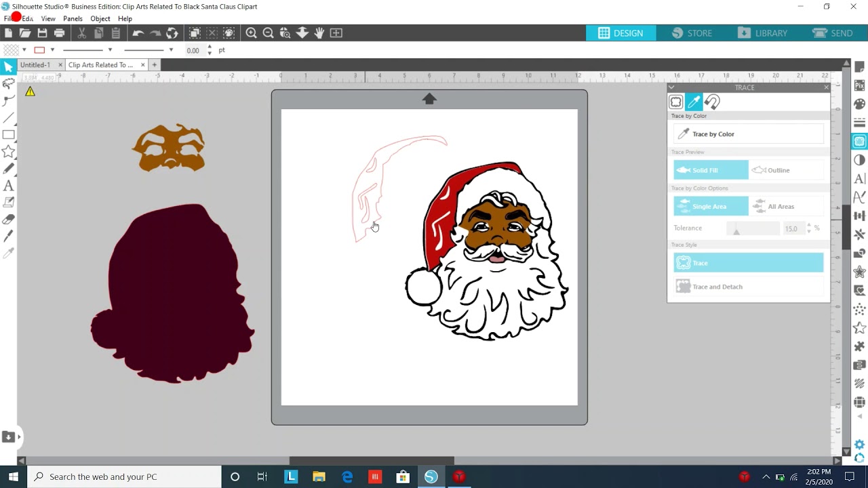868x488 pixels.
Task: Open the Pix panel icon on right sidebar
Action: pyautogui.click(x=860, y=85)
